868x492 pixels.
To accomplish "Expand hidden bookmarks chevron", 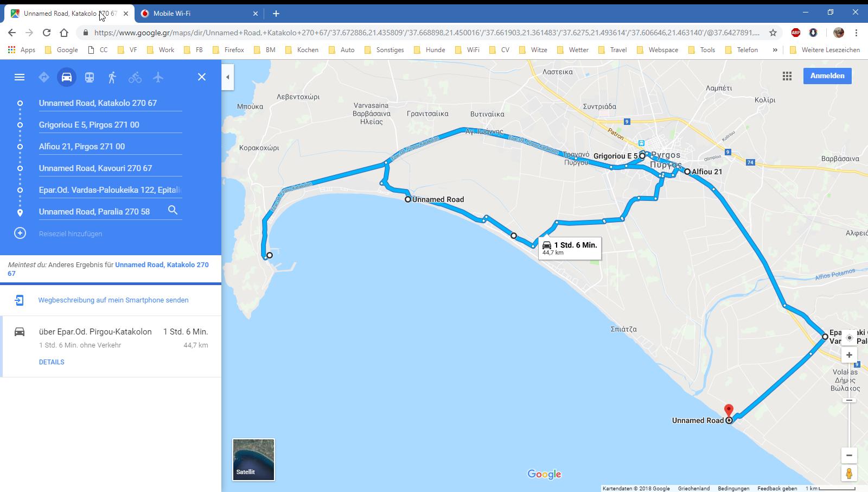I will coord(775,49).
